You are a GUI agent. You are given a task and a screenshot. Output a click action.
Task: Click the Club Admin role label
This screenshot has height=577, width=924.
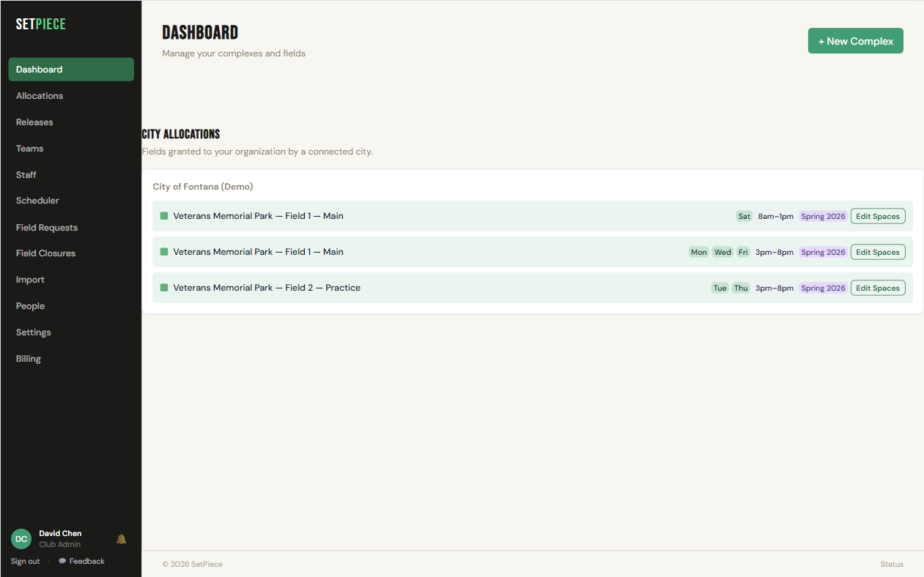pos(60,545)
